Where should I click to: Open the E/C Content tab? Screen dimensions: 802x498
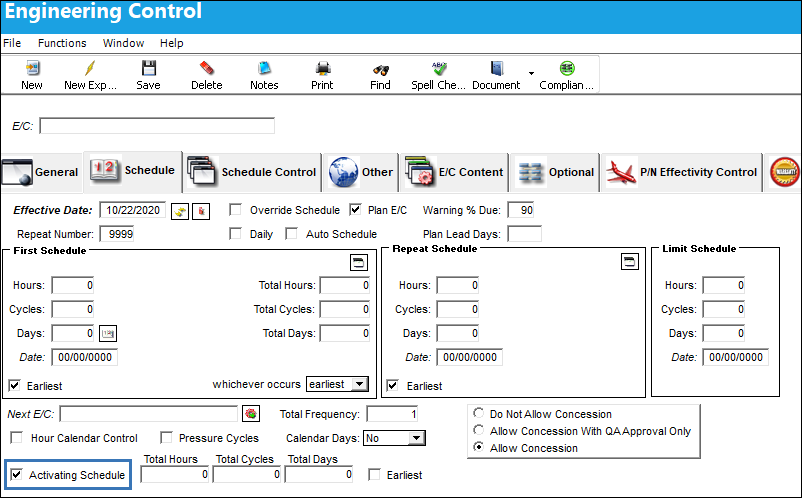pos(454,172)
